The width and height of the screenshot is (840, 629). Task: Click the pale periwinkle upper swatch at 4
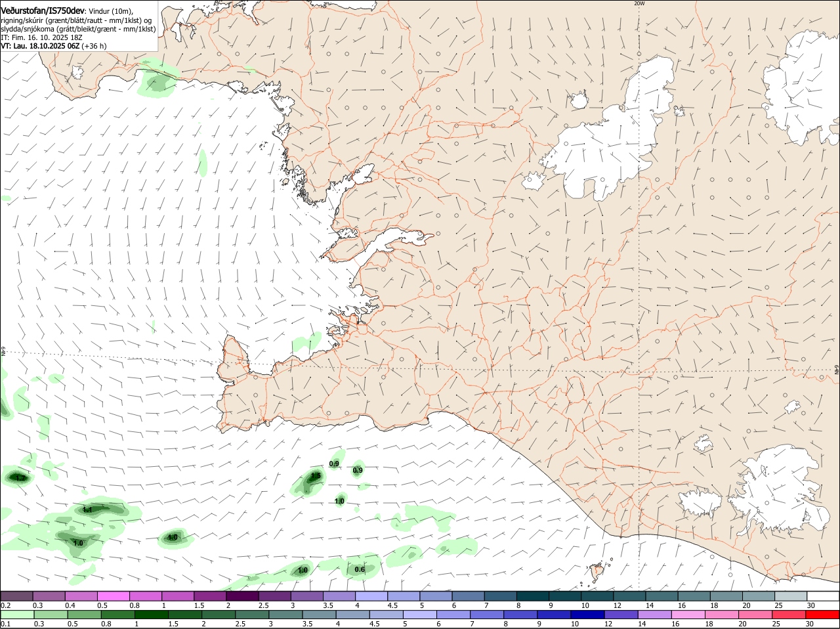point(371,596)
